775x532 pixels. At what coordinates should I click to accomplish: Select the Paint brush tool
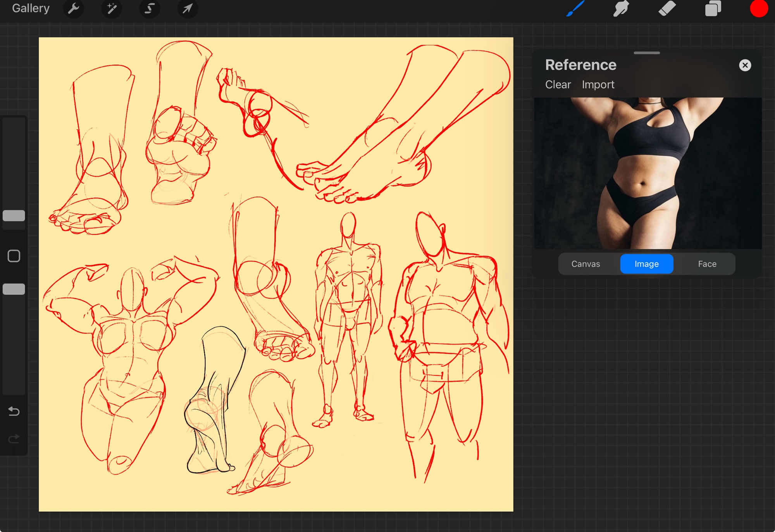[x=575, y=9]
